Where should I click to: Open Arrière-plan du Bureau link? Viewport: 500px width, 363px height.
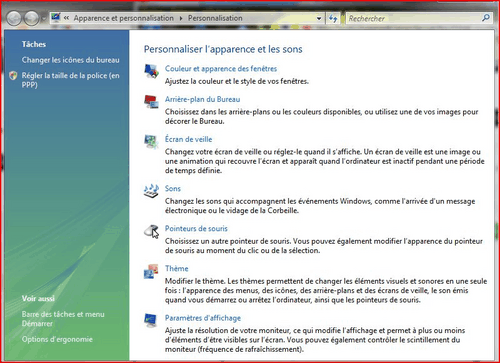point(202,99)
